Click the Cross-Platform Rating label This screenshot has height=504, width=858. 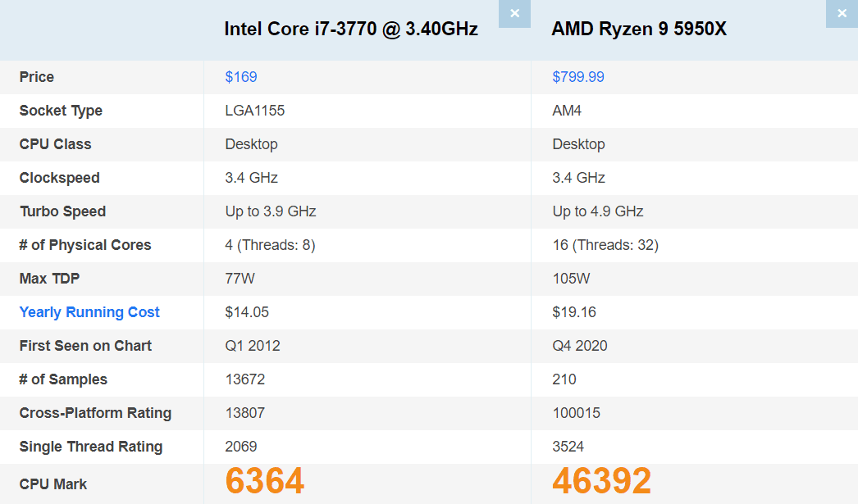click(96, 413)
